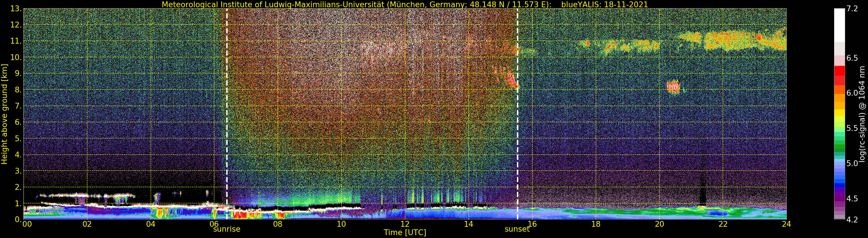Select the "4." height axis tick label
This screenshot has width=868, height=238.
(x=18, y=155)
